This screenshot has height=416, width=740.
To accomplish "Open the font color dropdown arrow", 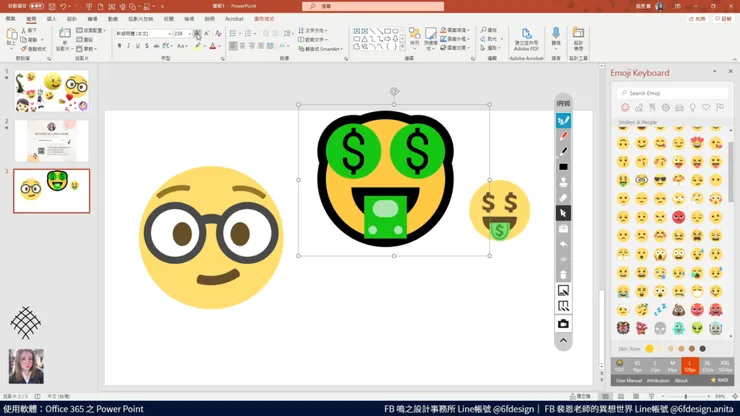I will tap(219, 46).
